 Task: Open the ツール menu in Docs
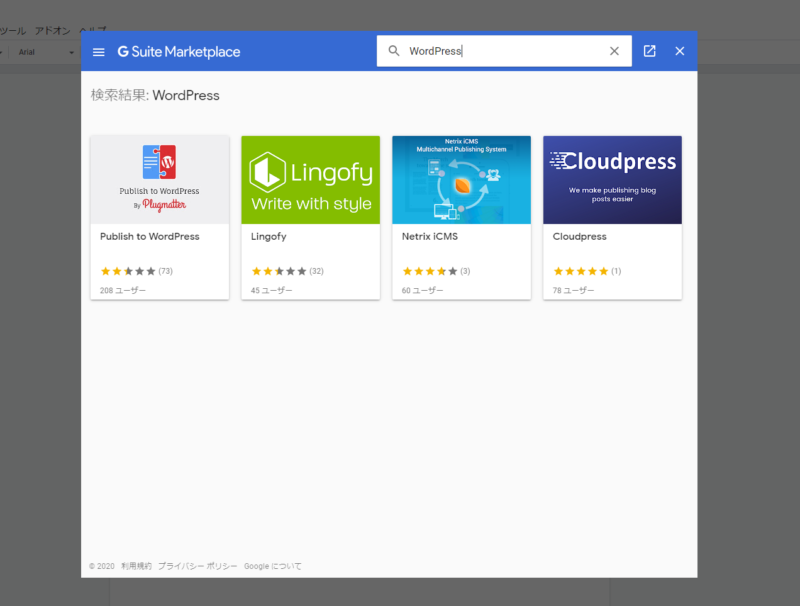pos(13,31)
